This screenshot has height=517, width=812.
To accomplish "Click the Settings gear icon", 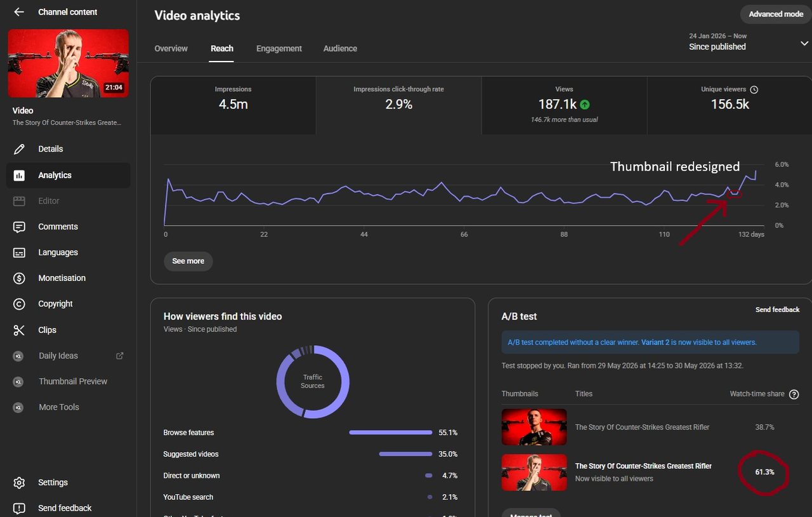I will click(19, 483).
